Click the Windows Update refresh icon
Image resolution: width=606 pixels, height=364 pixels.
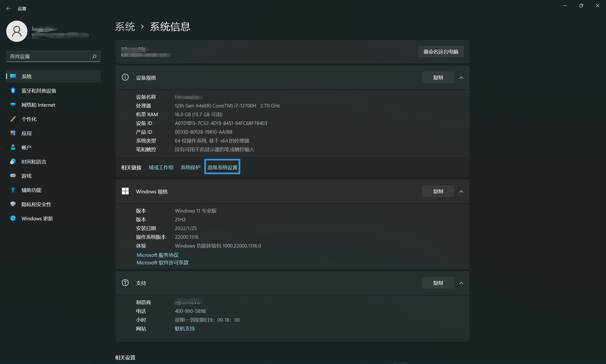tap(13, 218)
